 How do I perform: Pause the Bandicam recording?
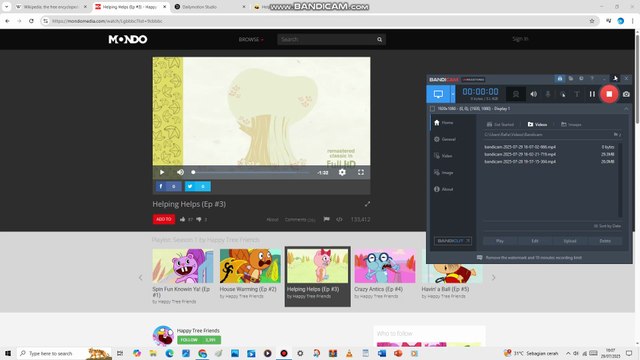pos(592,94)
